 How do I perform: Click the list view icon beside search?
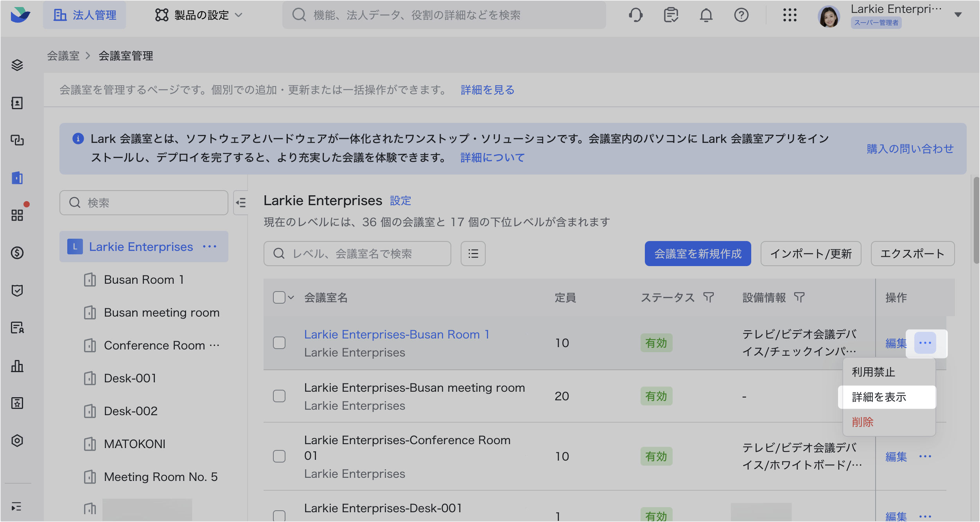coord(473,254)
